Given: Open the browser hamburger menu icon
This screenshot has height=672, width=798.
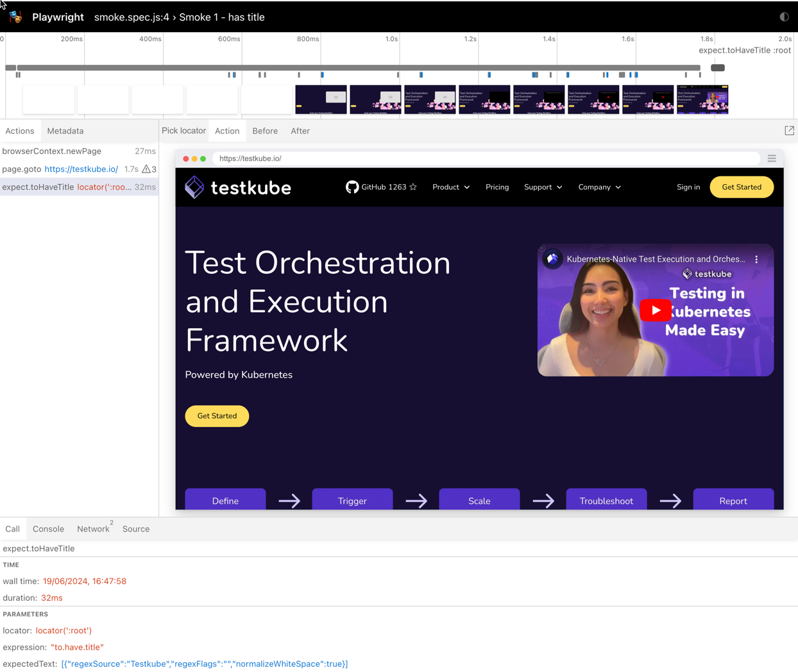Looking at the screenshot, I should coord(772,158).
